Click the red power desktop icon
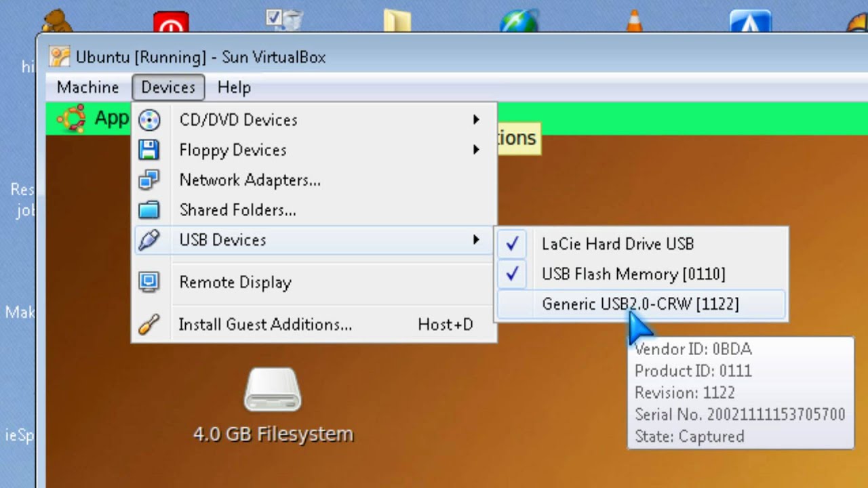868x488 pixels. pos(171,22)
